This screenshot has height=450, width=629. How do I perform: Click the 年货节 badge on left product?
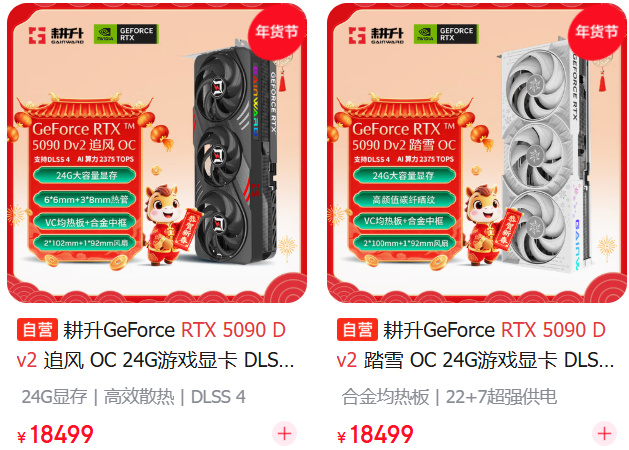coord(276,31)
